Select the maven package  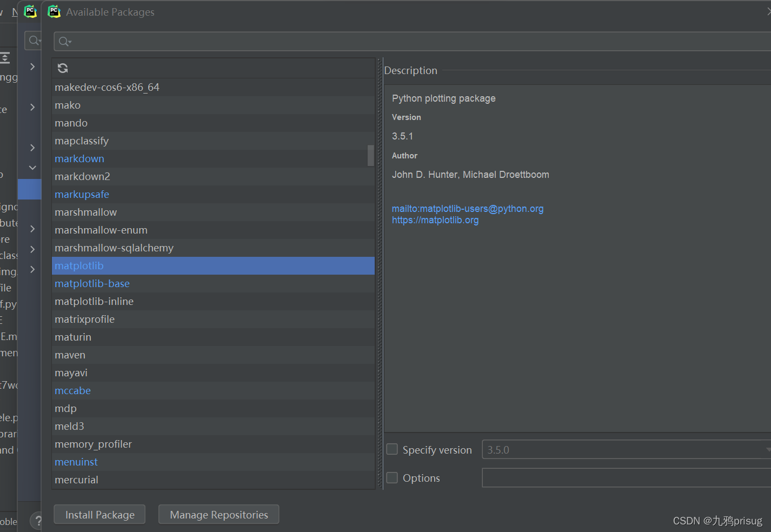214,355
